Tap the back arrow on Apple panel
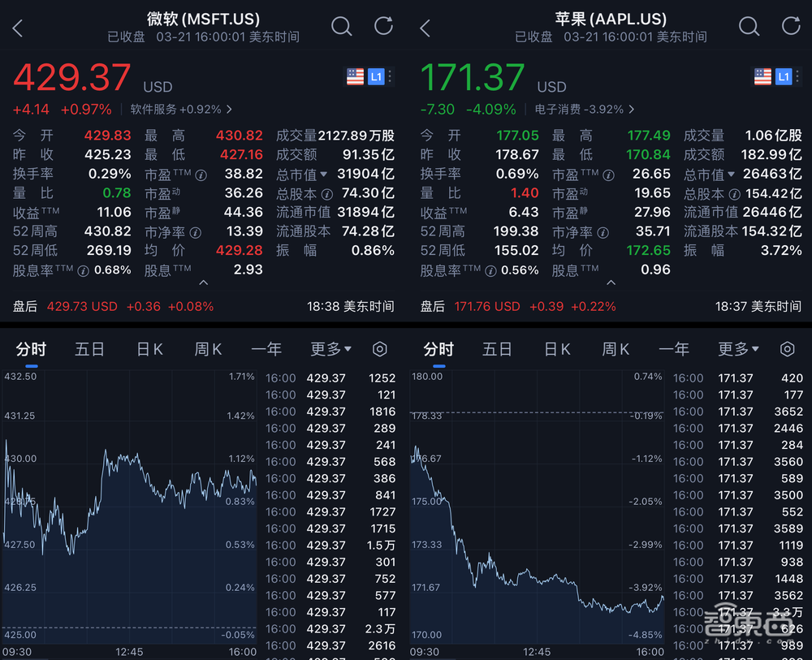The height and width of the screenshot is (660, 812). point(425,29)
